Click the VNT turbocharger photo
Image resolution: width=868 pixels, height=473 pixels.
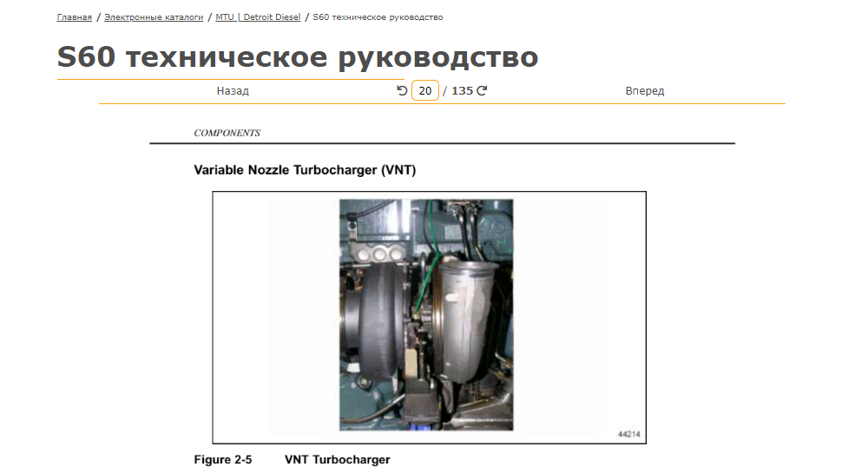426,315
